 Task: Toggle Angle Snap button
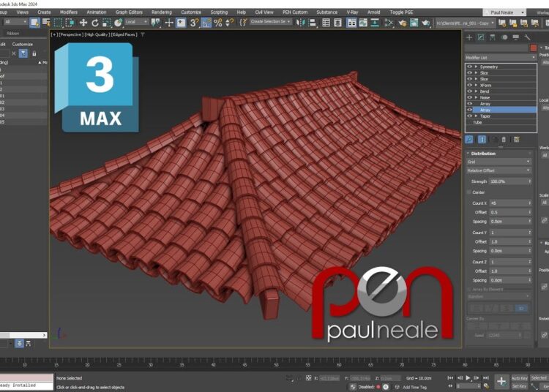coord(206,23)
